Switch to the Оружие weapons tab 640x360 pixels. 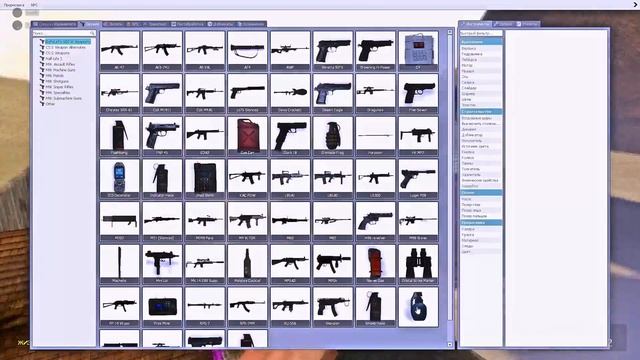click(x=89, y=24)
